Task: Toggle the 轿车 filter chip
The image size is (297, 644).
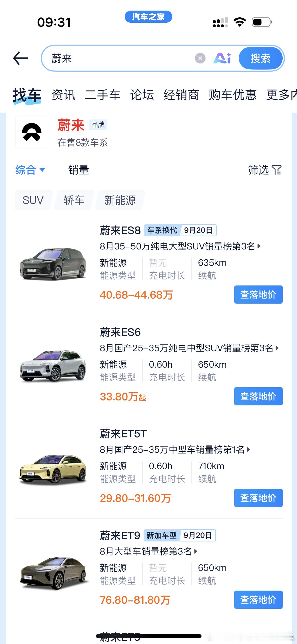Action: point(74,200)
